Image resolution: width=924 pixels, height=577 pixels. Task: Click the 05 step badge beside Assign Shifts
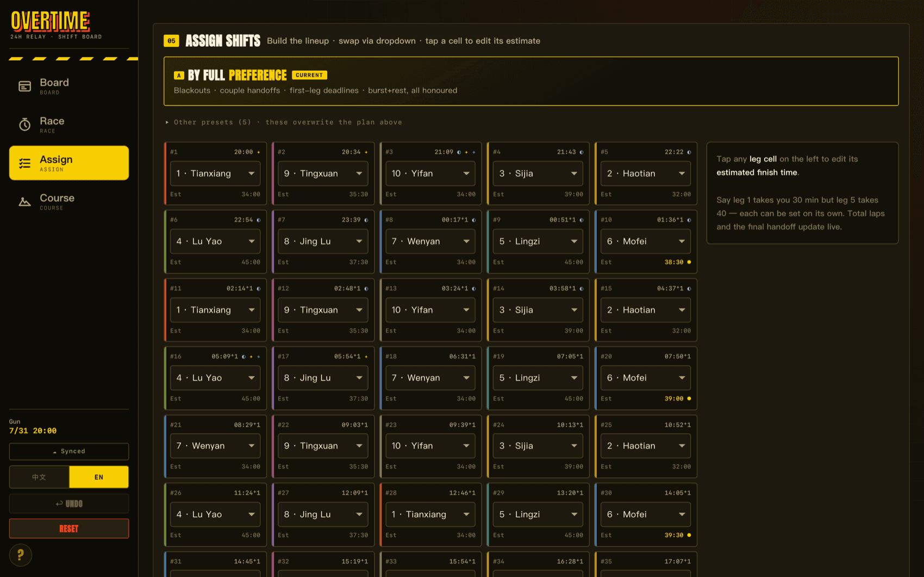tap(171, 41)
